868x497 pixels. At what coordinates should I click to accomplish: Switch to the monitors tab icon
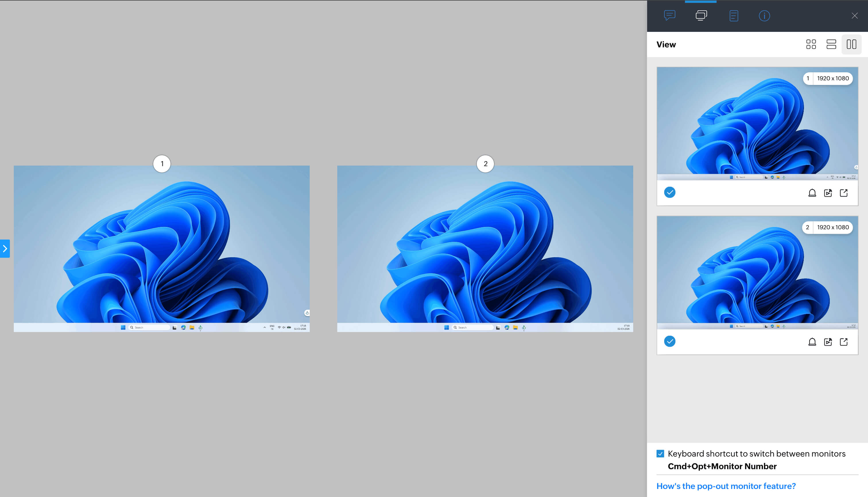[x=701, y=15]
